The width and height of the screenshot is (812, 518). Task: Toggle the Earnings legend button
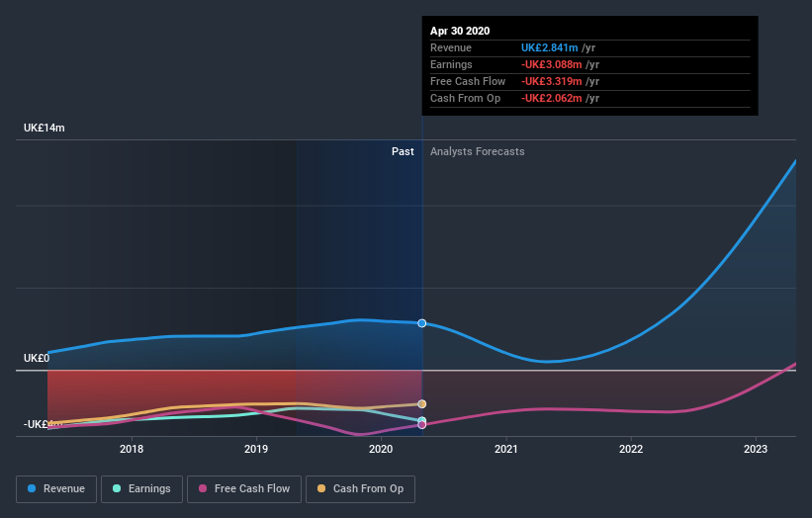141,489
